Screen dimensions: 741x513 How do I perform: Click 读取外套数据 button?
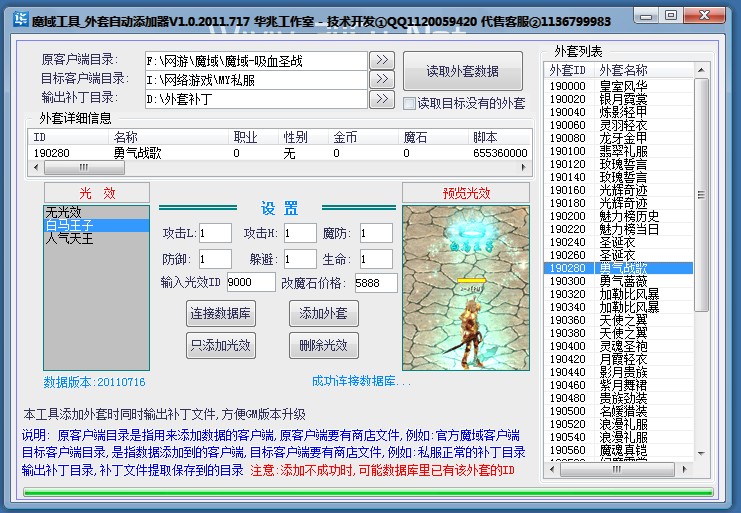(462, 71)
